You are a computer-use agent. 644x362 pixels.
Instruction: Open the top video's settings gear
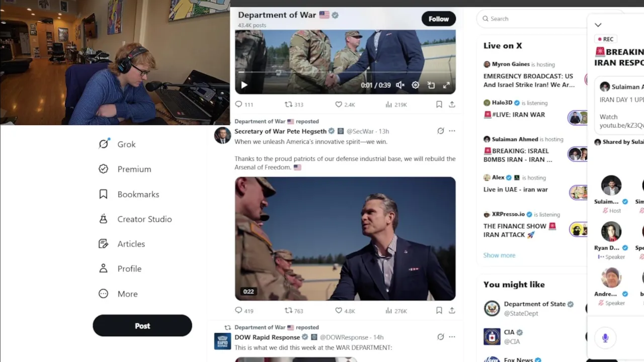(416, 85)
